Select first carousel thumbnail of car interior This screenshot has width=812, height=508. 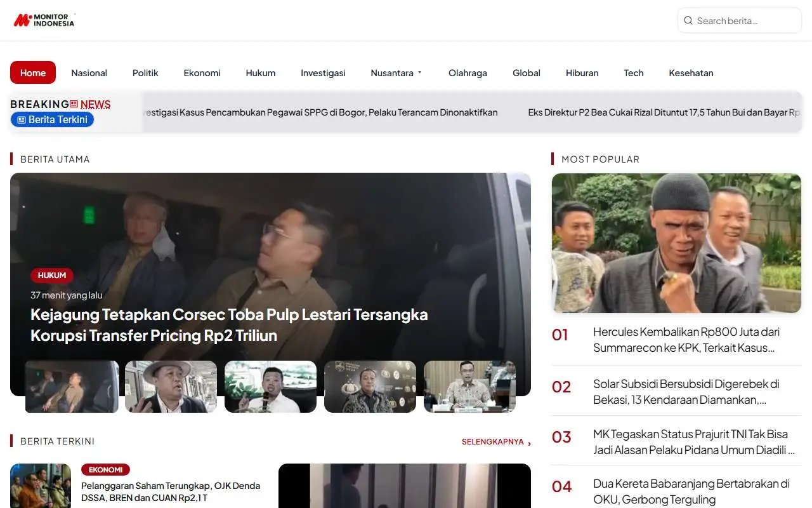coord(72,387)
